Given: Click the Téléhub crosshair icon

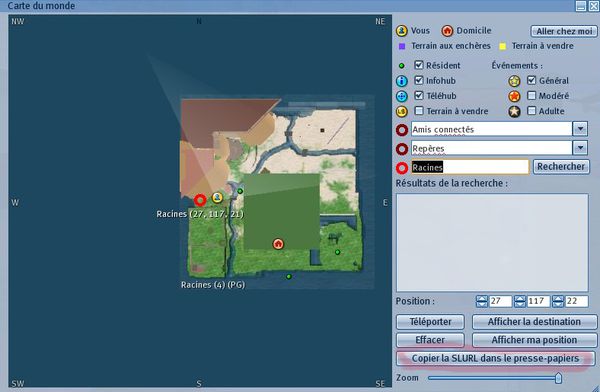Looking at the screenshot, I should click(x=402, y=96).
